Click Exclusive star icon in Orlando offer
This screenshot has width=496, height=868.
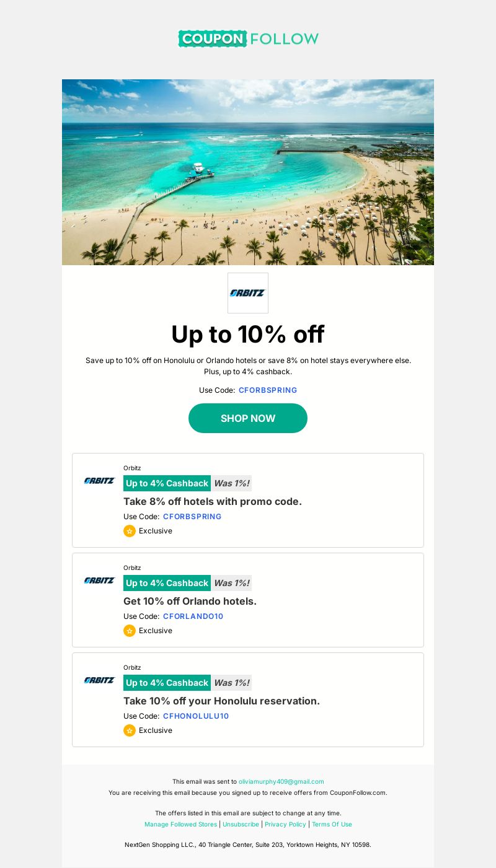click(x=130, y=631)
